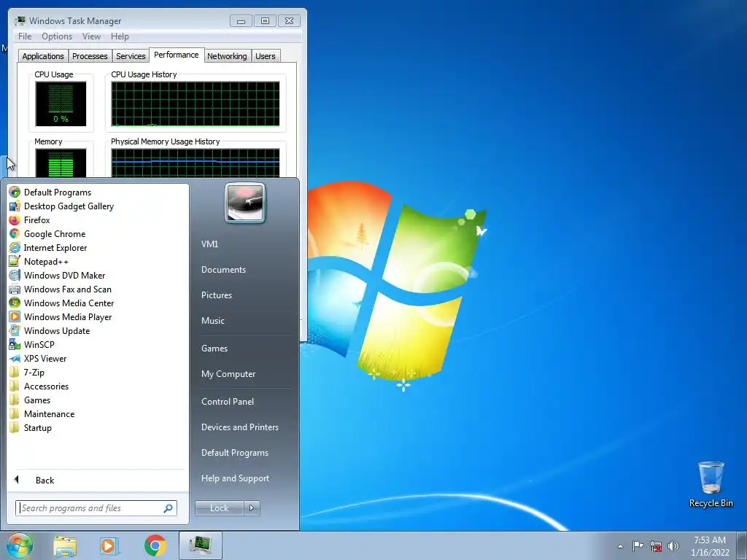This screenshot has width=747, height=560.
Task: Open Action Center flag icon
Action: (x=638, y=546)
